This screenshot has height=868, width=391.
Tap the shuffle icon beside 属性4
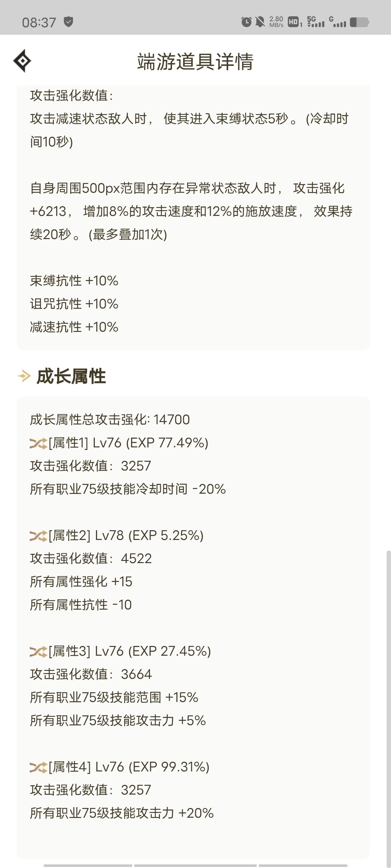pyautogui.click(x=38, y=767)
